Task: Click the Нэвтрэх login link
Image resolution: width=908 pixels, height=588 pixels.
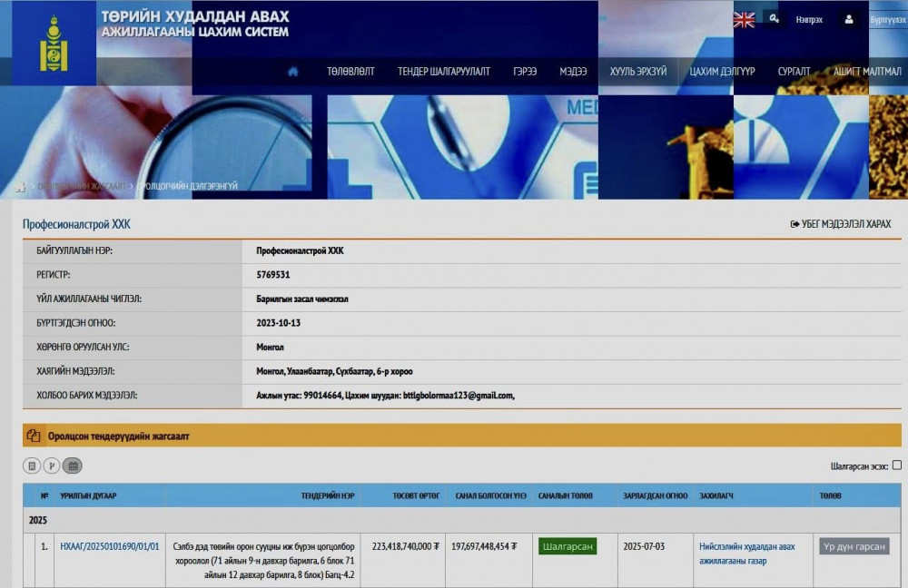Action: pyautogui.click(x=809, y=20)
